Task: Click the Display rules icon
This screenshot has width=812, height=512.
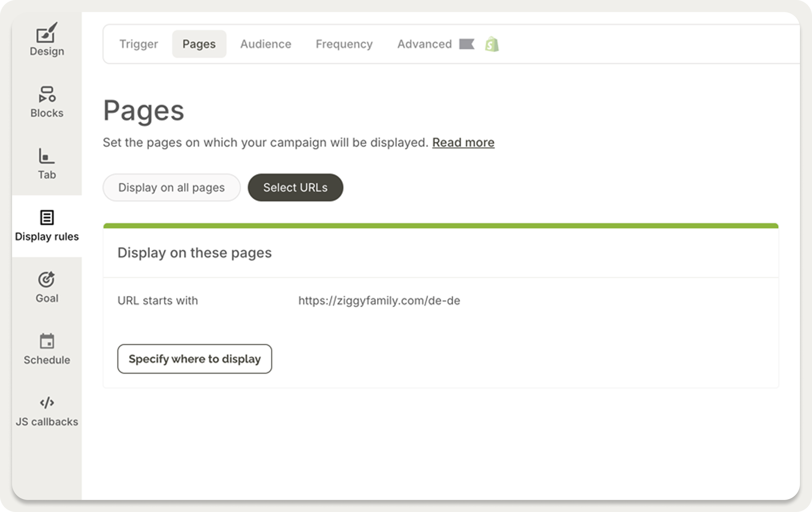Action: [x=47, y=218]
